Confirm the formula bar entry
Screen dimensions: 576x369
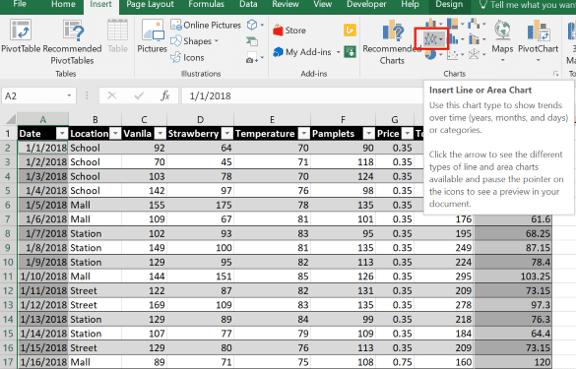pos(138,96)
